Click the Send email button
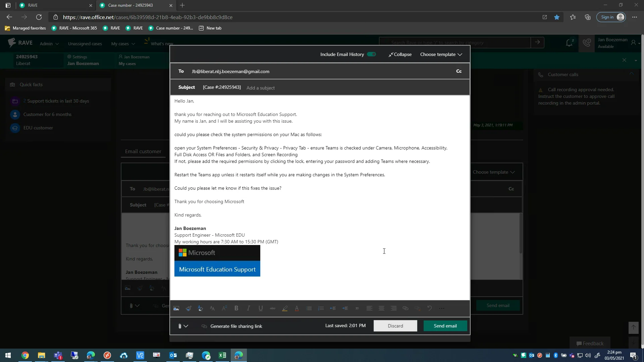644x362 pixels. click(445, 325)
